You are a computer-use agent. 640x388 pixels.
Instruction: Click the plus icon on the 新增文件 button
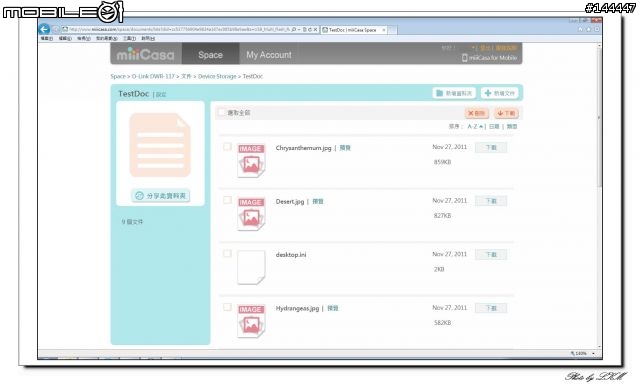488,93
